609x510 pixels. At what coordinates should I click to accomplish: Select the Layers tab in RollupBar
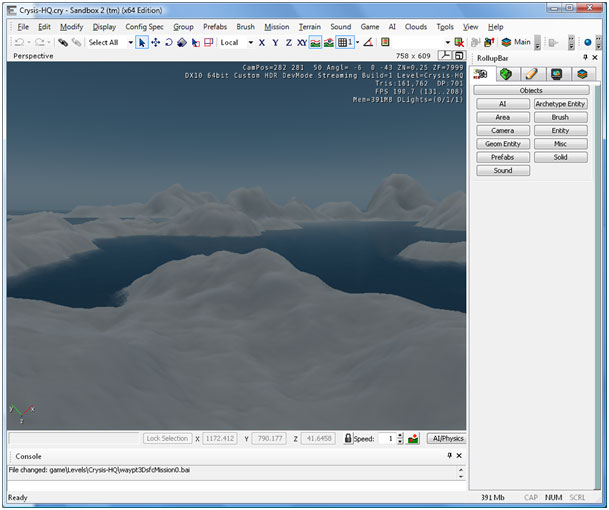coord(582,74)
